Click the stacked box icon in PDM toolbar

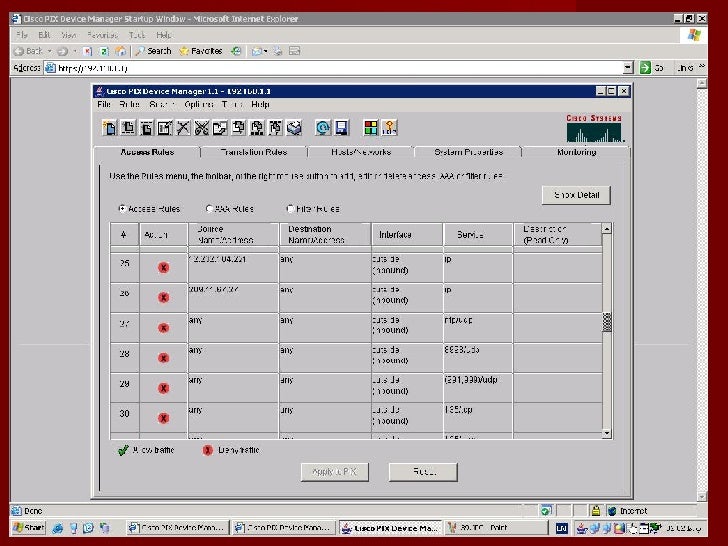pos(294,128)
